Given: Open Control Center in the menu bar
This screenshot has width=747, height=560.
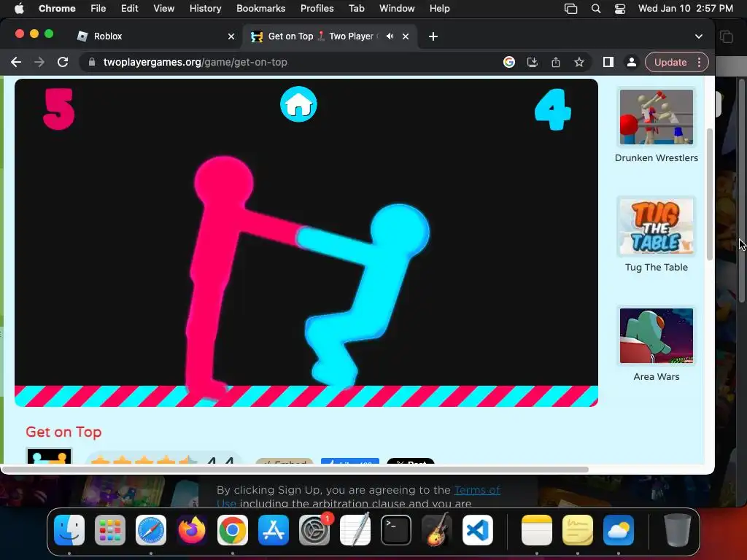Looking at the screenshot, I should 620,9.
